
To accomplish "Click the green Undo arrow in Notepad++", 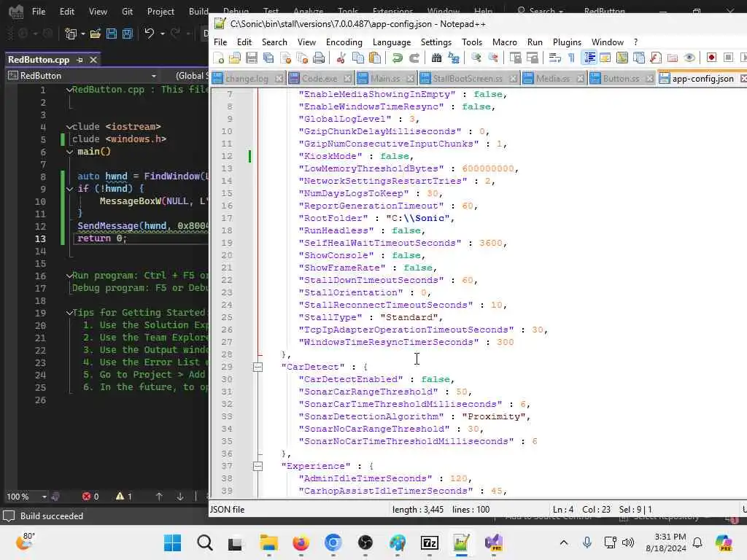I will pos(397,58).
